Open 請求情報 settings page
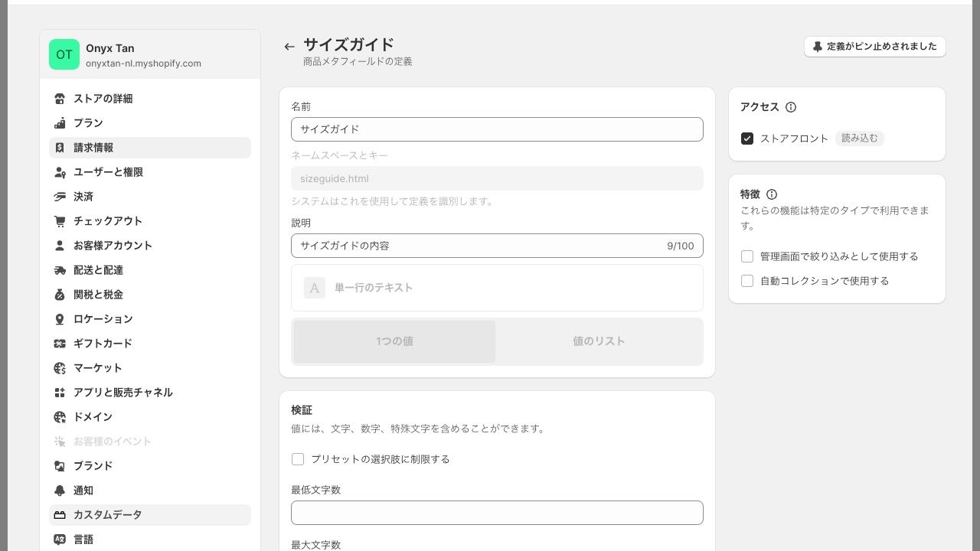The image size is (980, 551). click(x=150, y=148)
